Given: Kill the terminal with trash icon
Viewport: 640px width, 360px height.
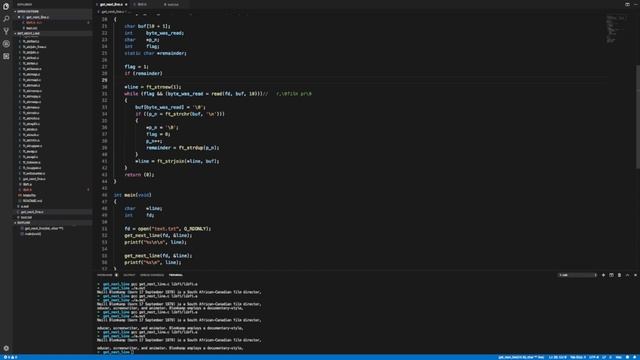Looking at the screenshot, I should coord(619,275).
